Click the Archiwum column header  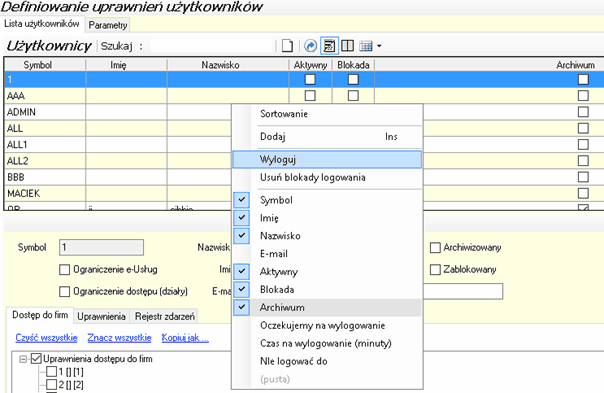575,65
